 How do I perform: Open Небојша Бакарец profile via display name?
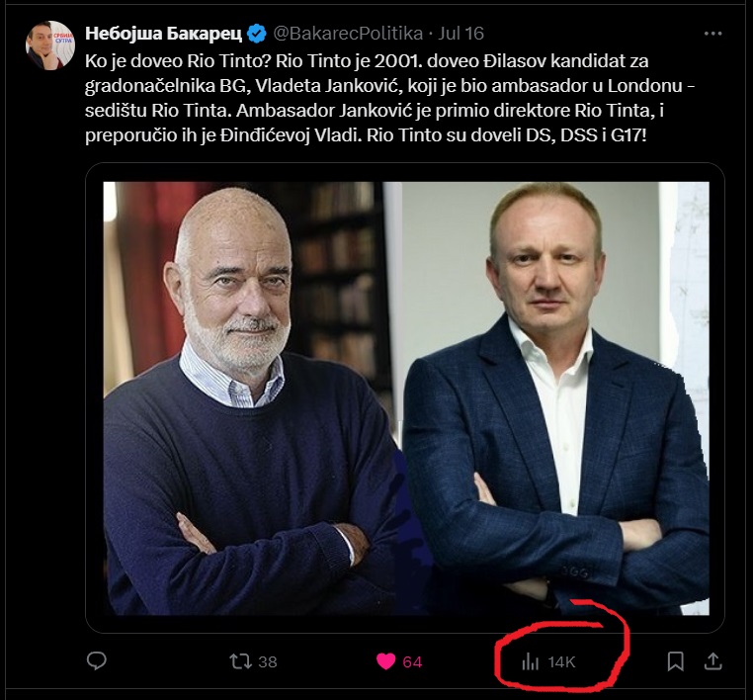[164, 34]
